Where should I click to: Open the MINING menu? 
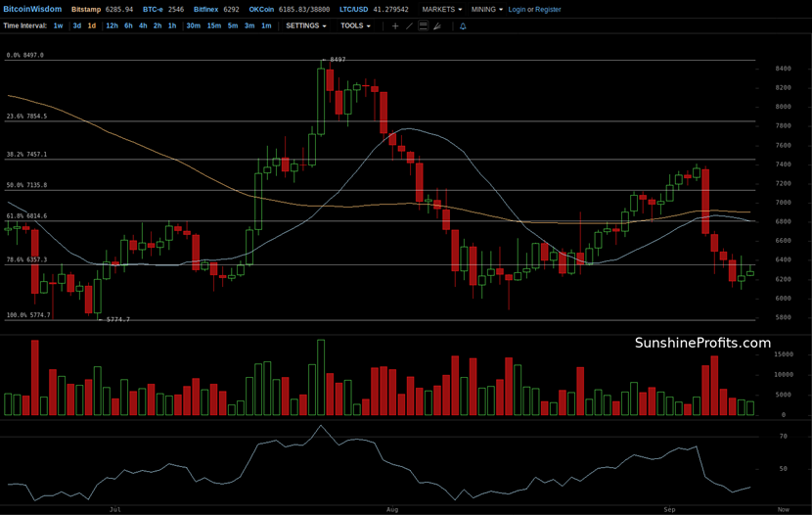tap(486, 9)
